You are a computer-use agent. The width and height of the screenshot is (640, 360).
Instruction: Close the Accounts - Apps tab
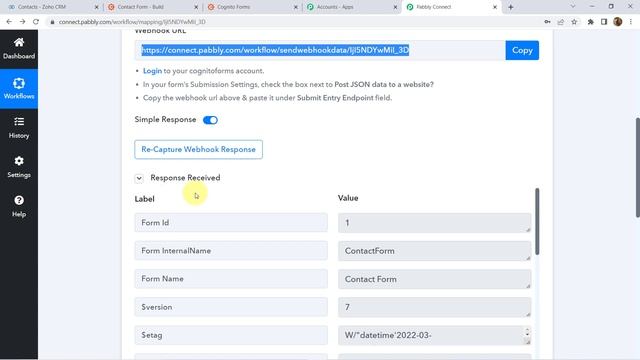pos(395,7)
